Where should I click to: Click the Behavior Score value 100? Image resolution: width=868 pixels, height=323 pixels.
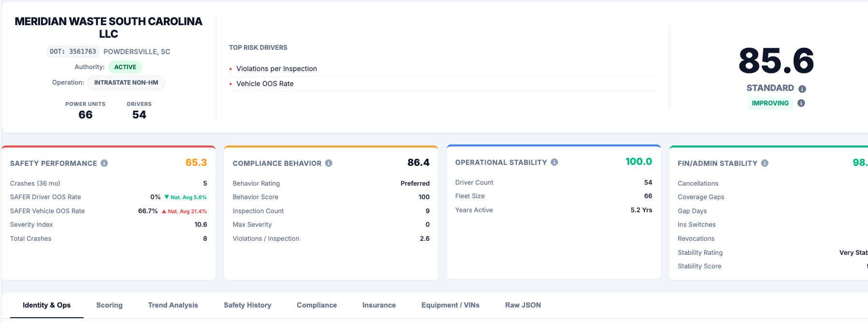point(424,197)
